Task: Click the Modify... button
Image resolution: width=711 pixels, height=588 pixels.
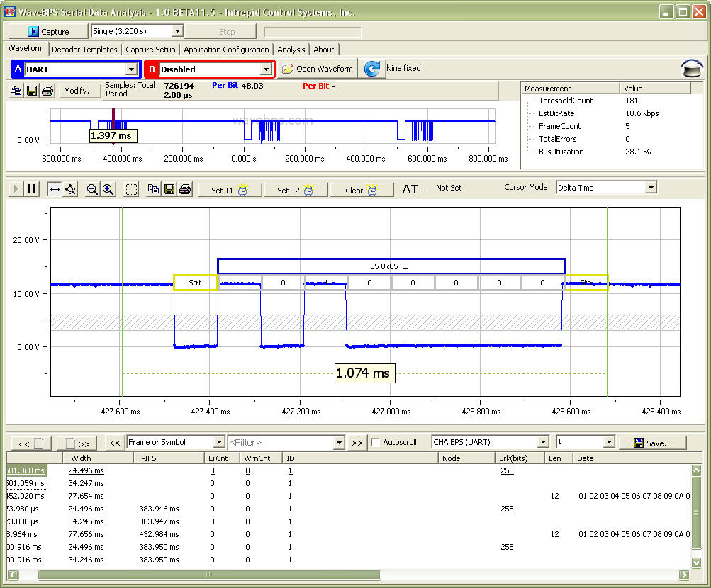Action: (79, 91)
